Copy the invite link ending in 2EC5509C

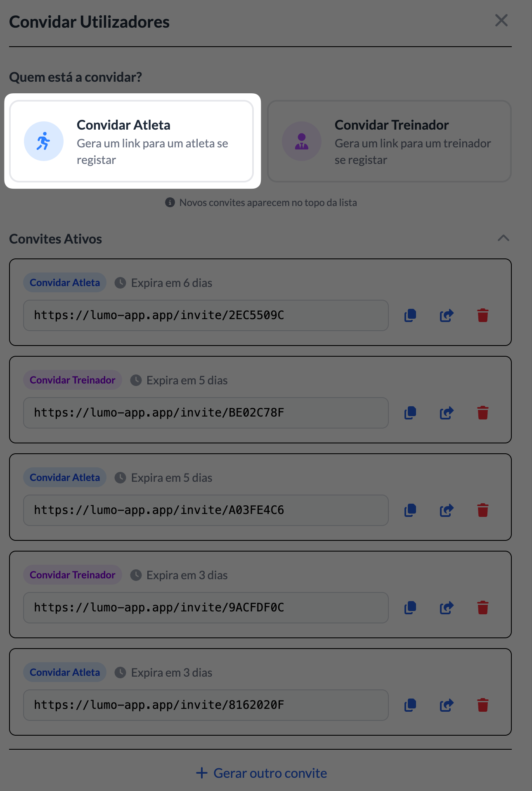(410, 315)
